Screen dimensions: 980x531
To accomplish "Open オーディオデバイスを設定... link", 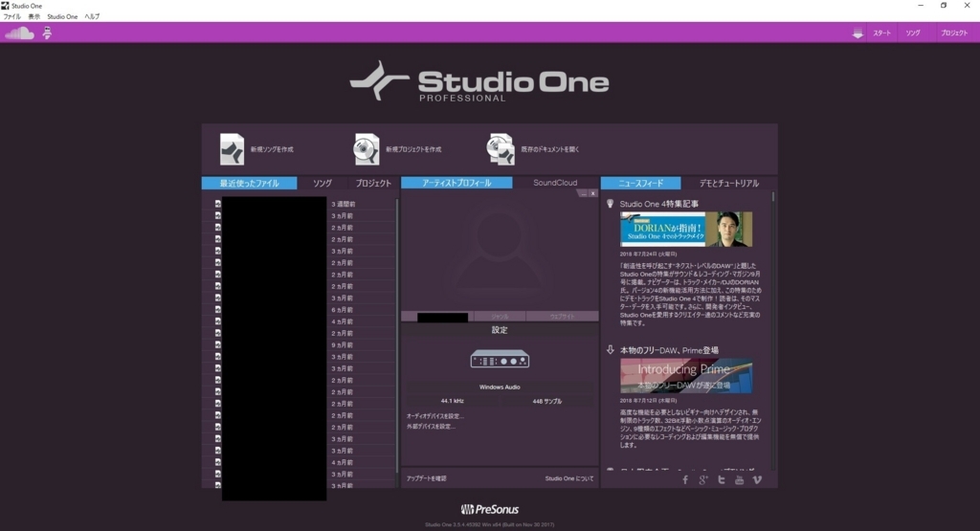I will (x=435, y=416).
